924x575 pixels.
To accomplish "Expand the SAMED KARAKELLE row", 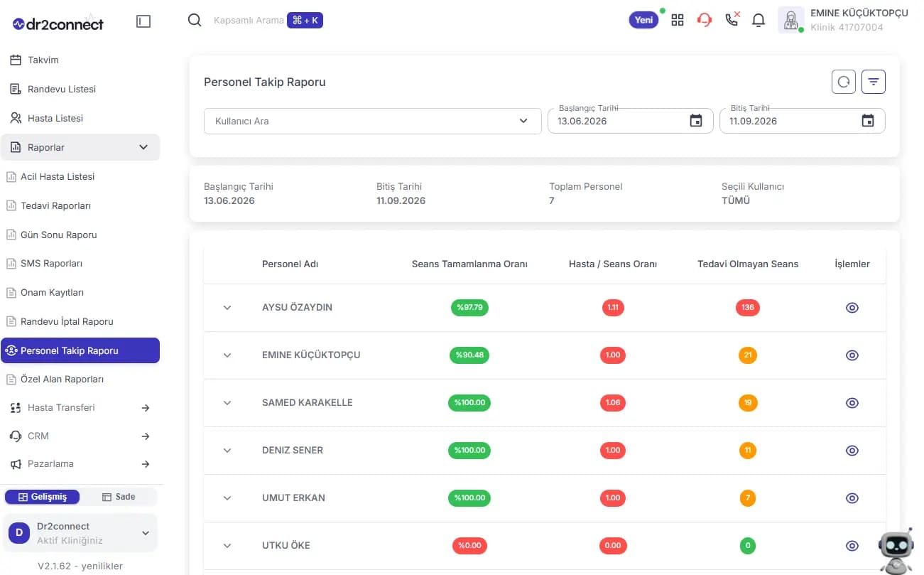I will point(227,403).
